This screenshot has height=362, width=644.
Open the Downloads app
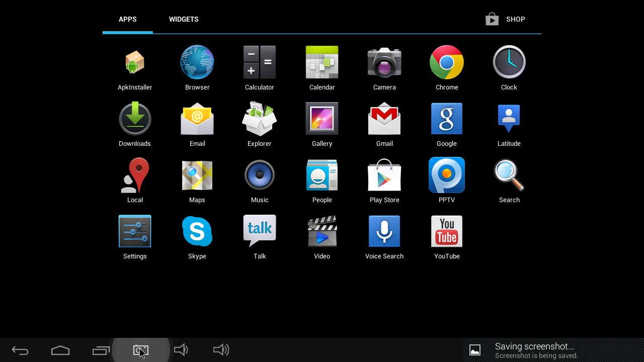click(x=135, y=119)
